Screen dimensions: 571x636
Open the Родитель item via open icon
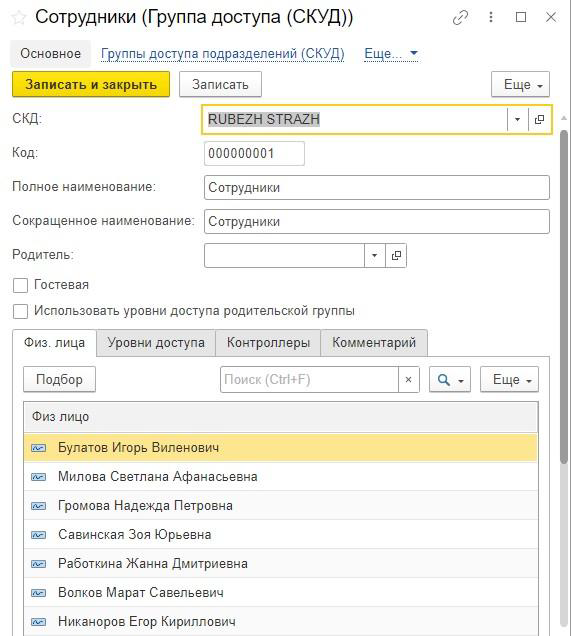point(396,255)
